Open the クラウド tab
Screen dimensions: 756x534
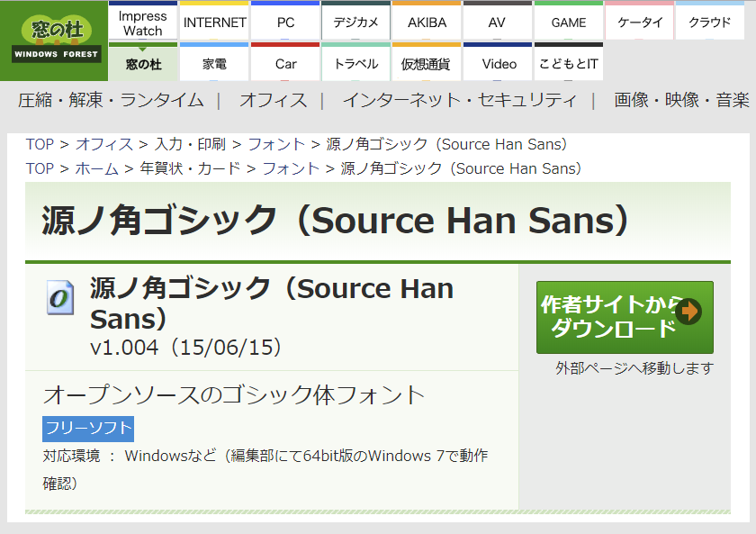click(710, 23)
